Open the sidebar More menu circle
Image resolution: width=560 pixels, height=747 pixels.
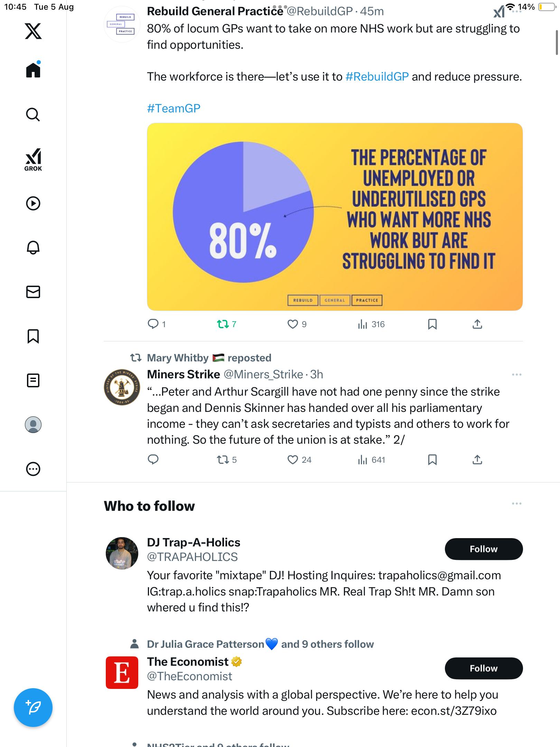tap(33, 469)
